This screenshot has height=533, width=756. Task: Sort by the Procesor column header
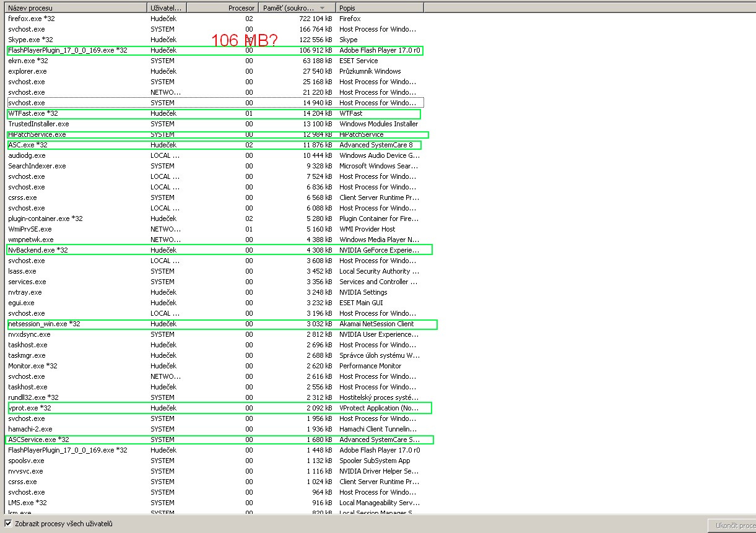[x=221, y=8]
